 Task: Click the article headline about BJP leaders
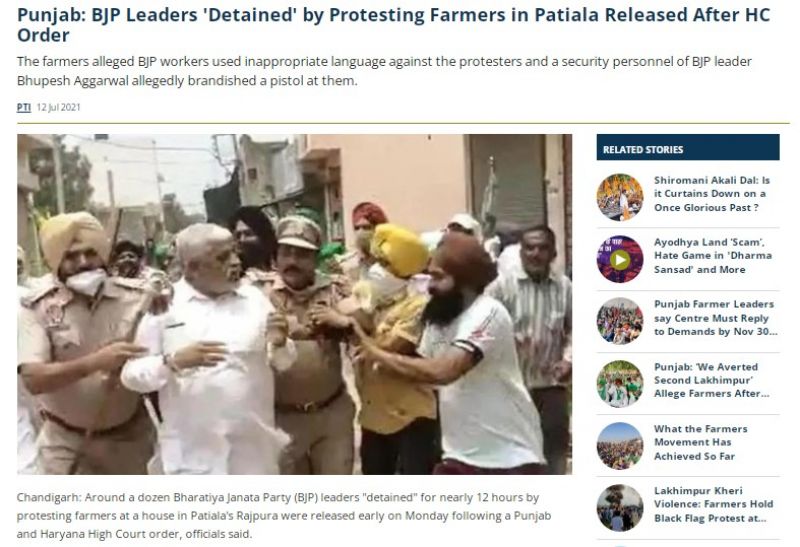click(x=393, y=25)
